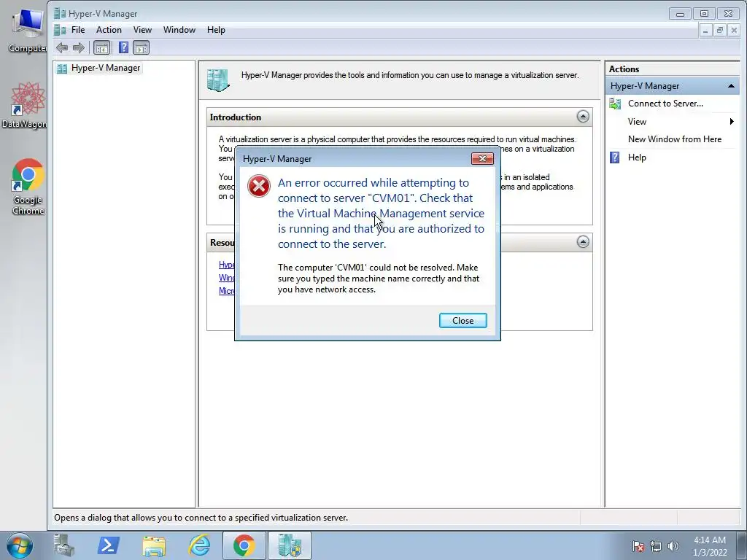Screen dimensions: 747x560
Task: Switch to Chrome in taskbar
Action: point(244,545)
